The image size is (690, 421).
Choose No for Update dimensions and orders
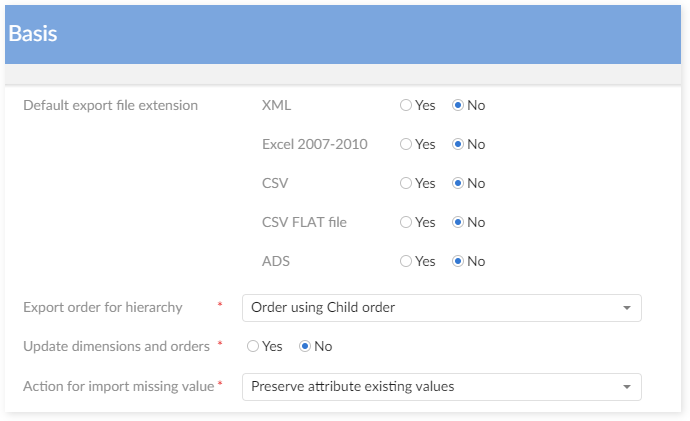point(306,346)
